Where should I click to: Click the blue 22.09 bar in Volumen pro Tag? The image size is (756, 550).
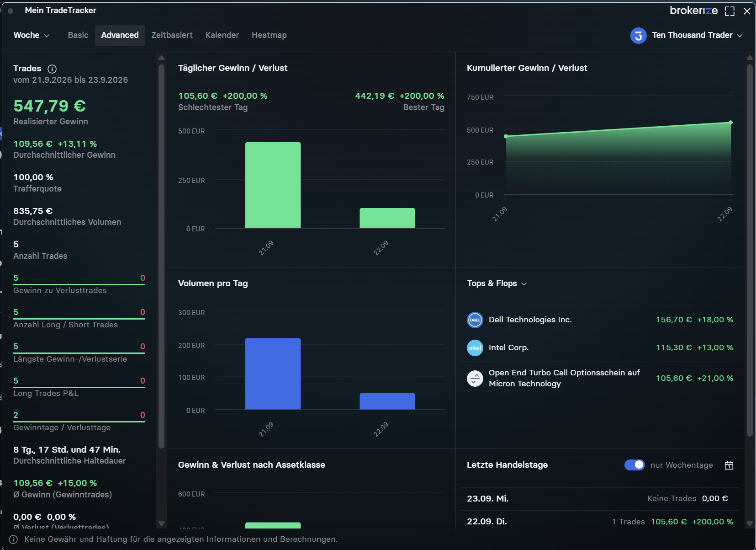coord(387,401)
